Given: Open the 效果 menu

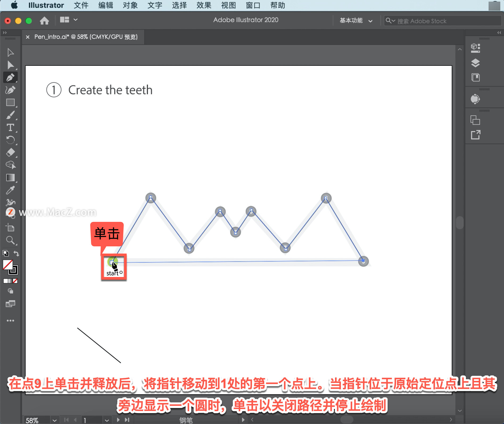Looking at the screenshot, I should (204, 5).
